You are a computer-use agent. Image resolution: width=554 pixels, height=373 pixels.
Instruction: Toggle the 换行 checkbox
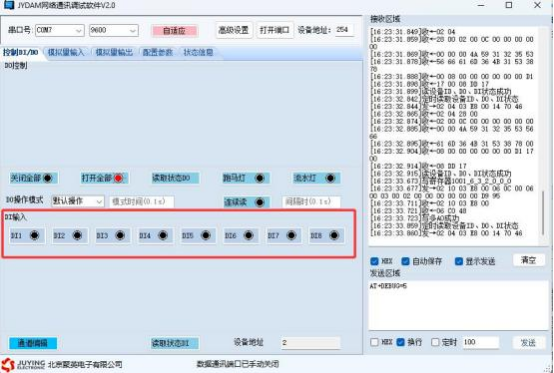400,342
